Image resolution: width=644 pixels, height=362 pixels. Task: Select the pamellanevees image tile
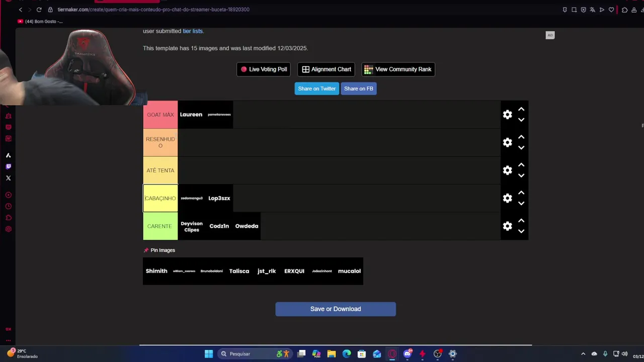[219, 115]
